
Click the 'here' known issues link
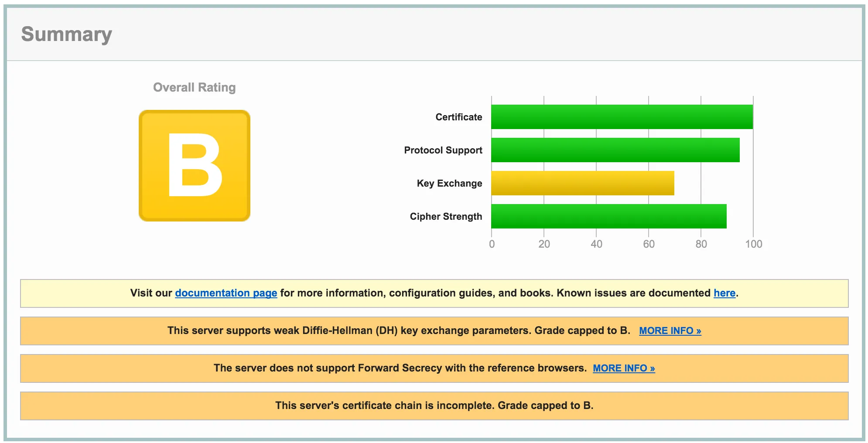(724, 293)
